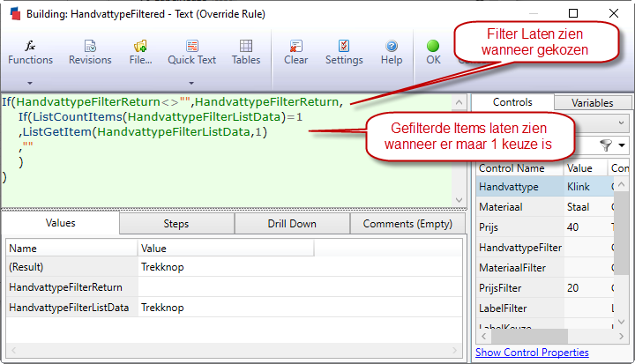Screen dimensions: 635x364
Task: Click Trekknop value in the (Result) row
Action: pyautogui.click(x=162, y=267)
